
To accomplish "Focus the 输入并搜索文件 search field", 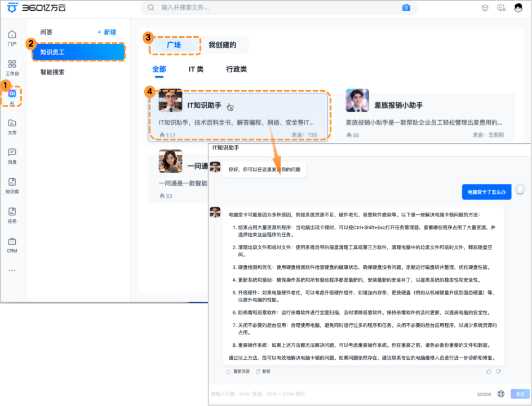I will point(279,7).
